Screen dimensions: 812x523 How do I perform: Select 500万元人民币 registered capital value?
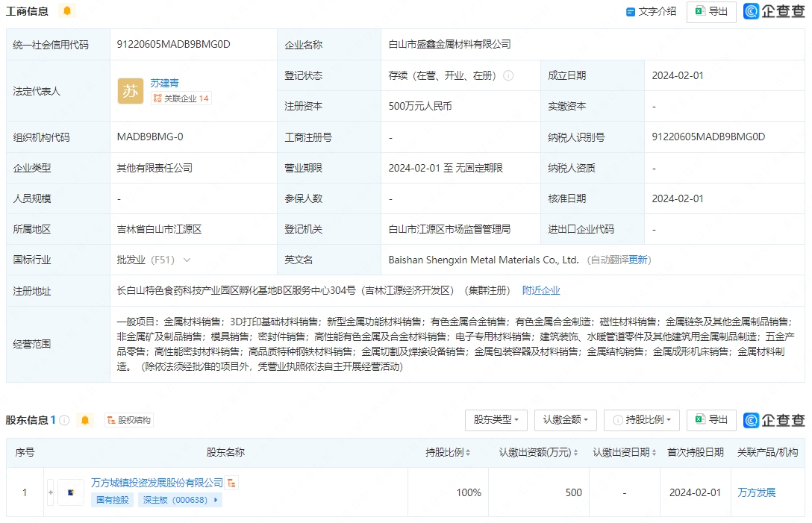(420, 106)
